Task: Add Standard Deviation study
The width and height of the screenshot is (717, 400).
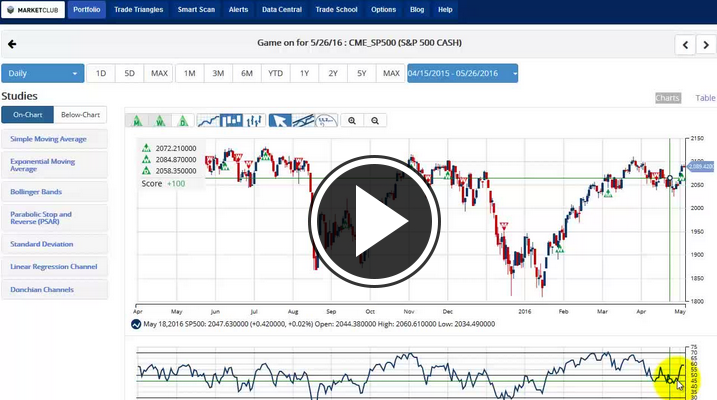Action: click(x=54, y=244)
